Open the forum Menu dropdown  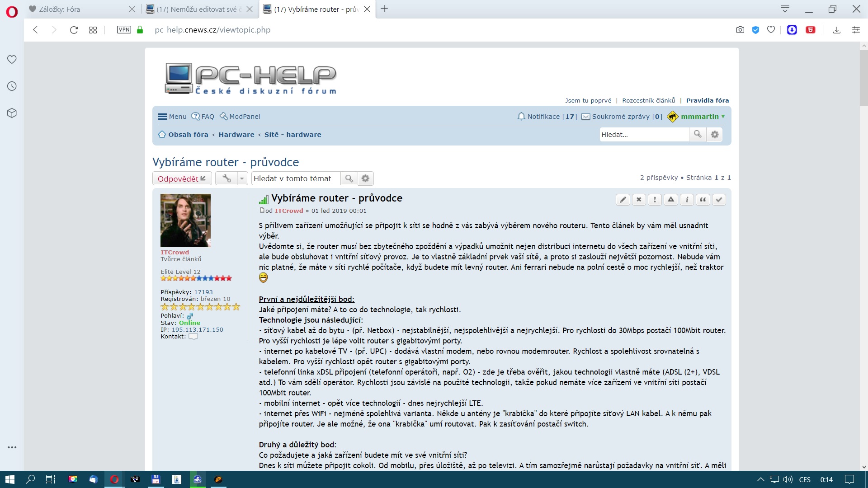172,117
